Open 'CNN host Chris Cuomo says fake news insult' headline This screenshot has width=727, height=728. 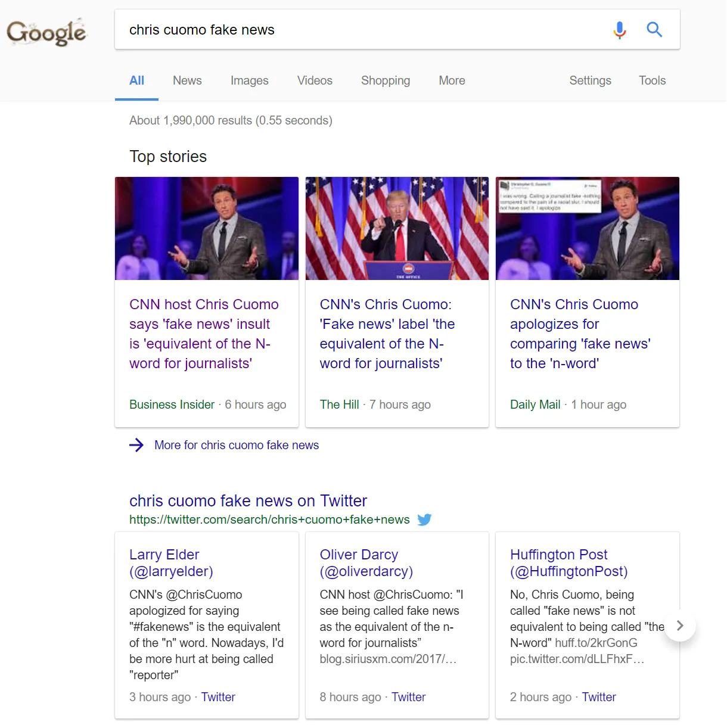pos(204,334)
